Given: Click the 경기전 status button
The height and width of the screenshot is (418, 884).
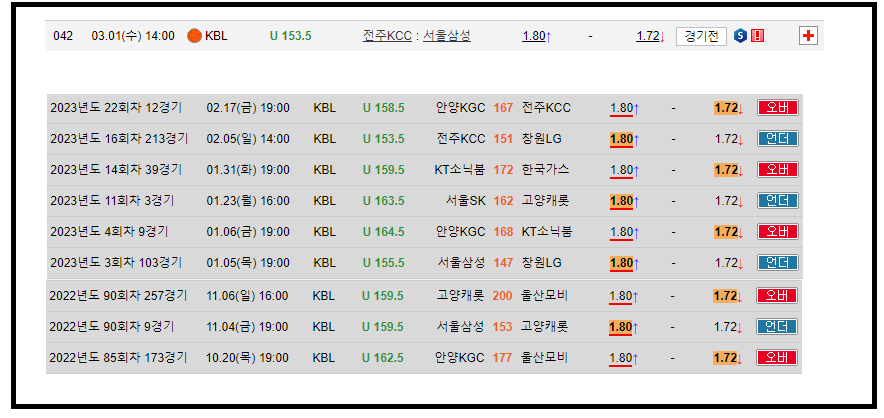Looking at the screenshot, I should pyautogui.click(x=701, y=36).
